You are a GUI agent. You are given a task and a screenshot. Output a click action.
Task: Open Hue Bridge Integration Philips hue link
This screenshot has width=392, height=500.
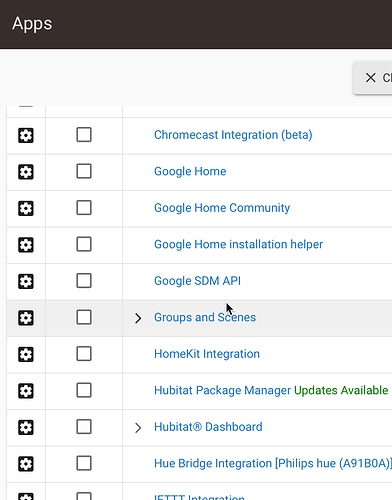coord(273,463)
